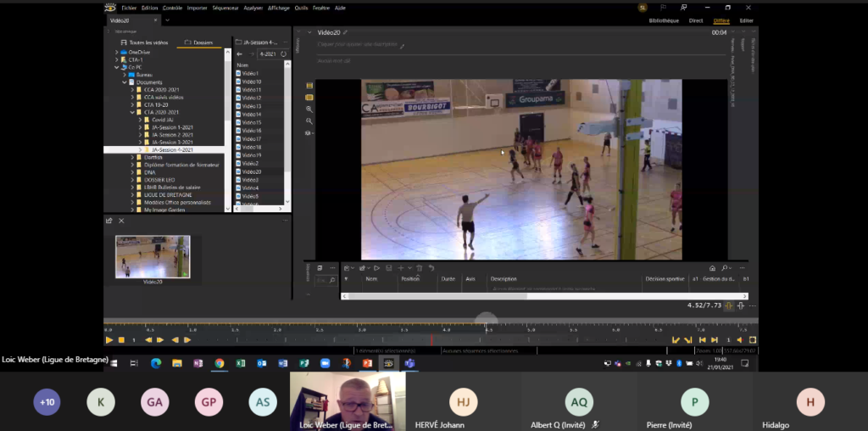Screen dimensions: 868x431
Task: Open the Bibliothèque view
Action: (663, 20)
